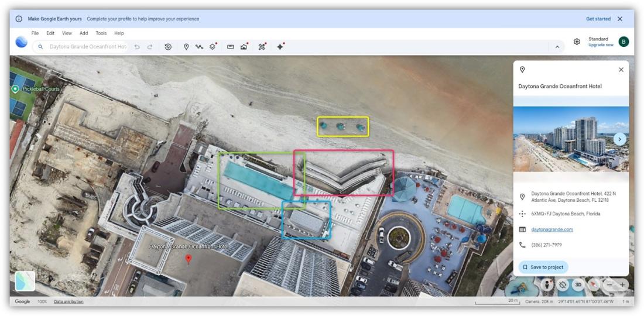Open the Tools dropdown menu
644x316 pixels.
[x=101, y=33]
